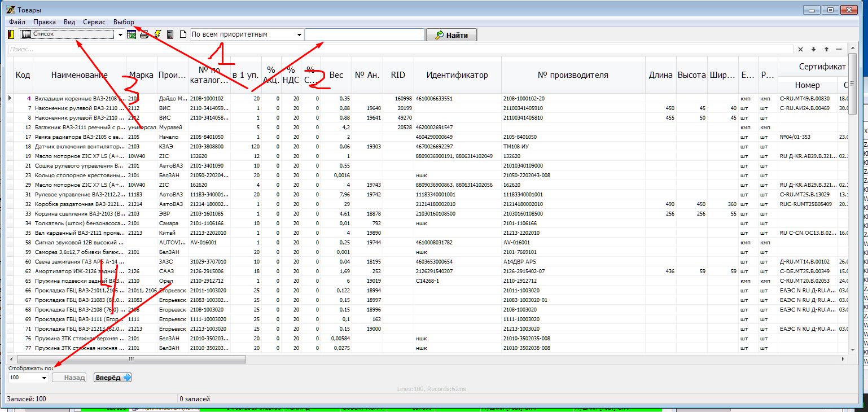
Task: Jump to next match with down arrow
Action: pyautogui.click(x=813, y=50)
